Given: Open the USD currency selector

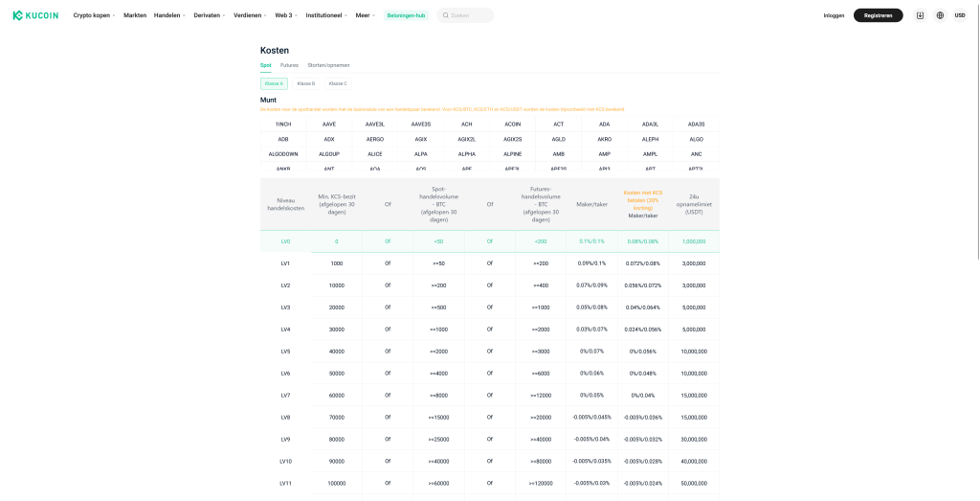Looking at the screenshot, I should click(x=960, y=15).
